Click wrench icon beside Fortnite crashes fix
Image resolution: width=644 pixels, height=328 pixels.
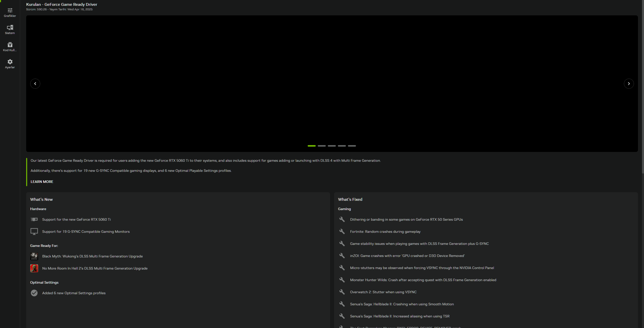click(342, 232)
